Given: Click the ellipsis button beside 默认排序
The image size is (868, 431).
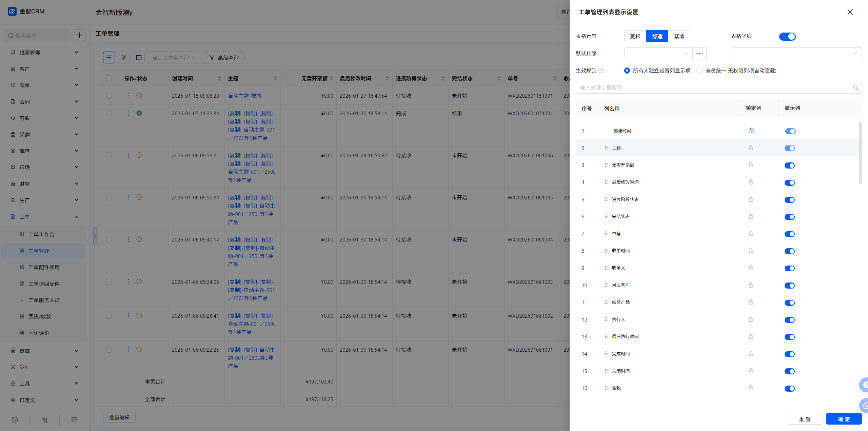Looking at the screenshot, I should pyautogui.click(x=699, y=53).
